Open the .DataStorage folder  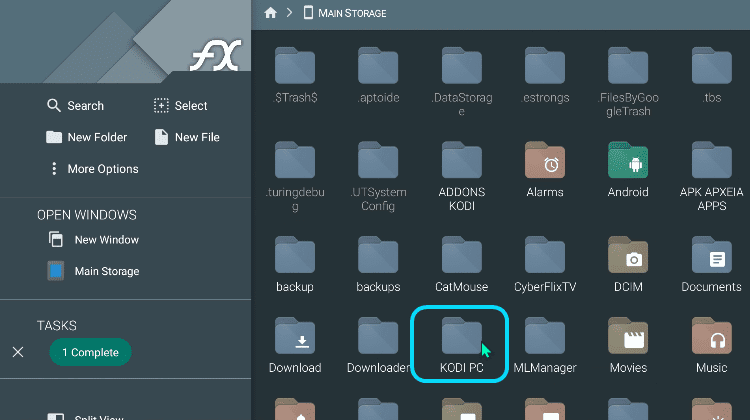(462, 82)
